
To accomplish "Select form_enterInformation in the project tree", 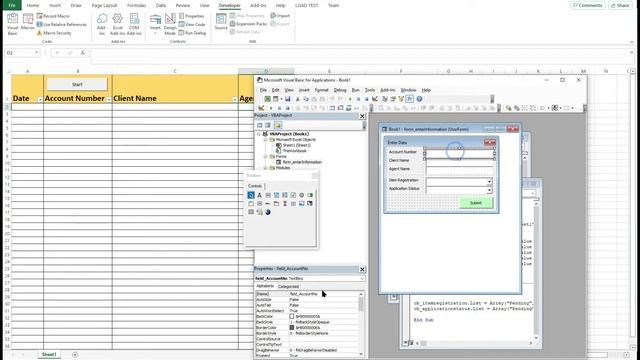I will pyautogui.click(x=302, y=162).
